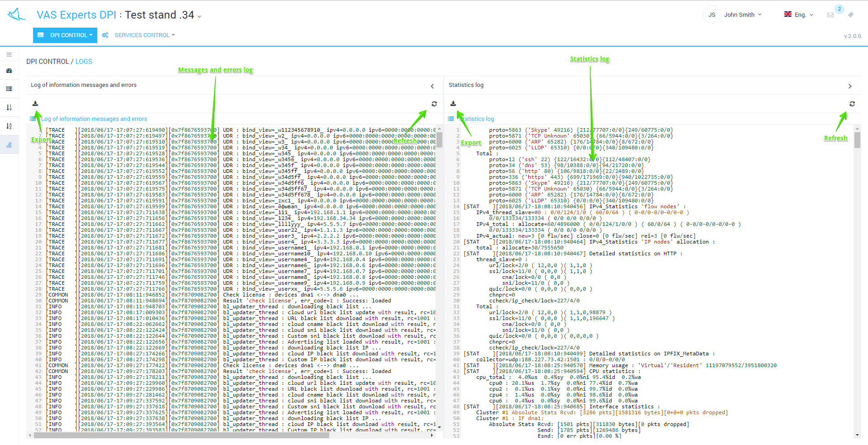Click the messages log horizontal scrollbar
868x445 pixels.
[181, 435]
